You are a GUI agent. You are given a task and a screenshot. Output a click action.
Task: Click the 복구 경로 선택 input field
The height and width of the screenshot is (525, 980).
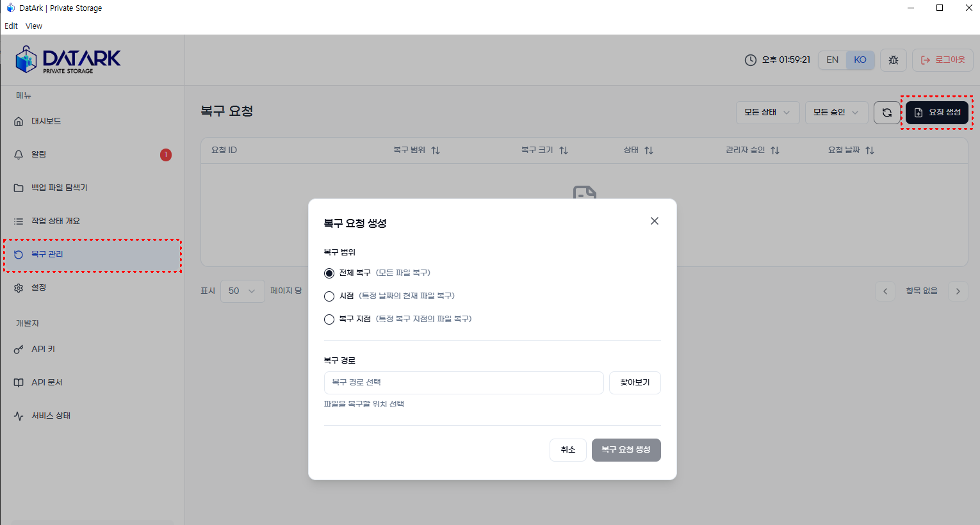[x=464, y=383]
